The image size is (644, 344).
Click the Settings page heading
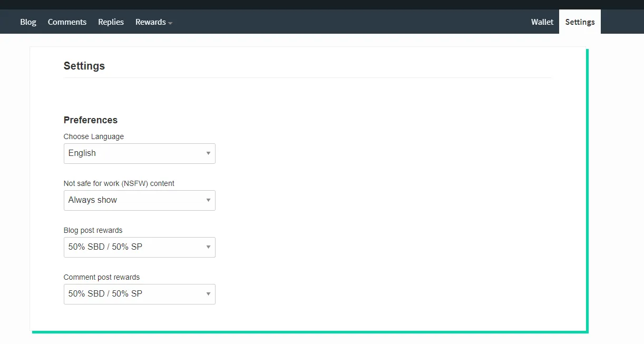[84, 66]
